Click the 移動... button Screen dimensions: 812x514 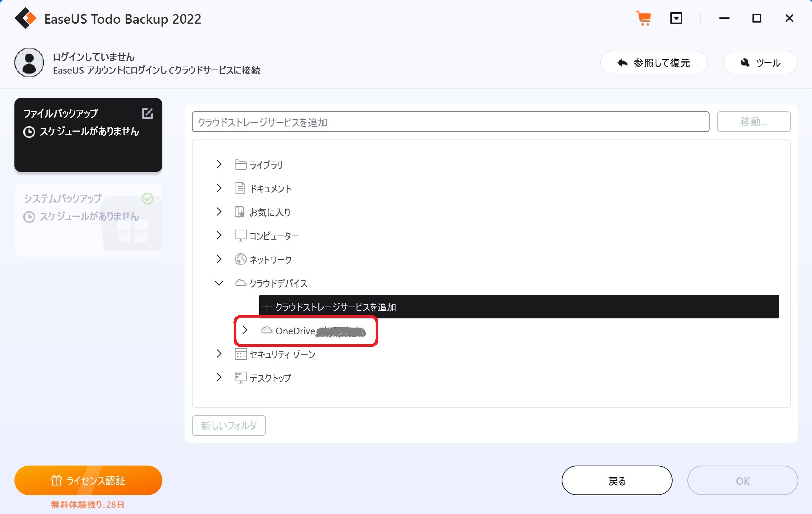(754, 122)
